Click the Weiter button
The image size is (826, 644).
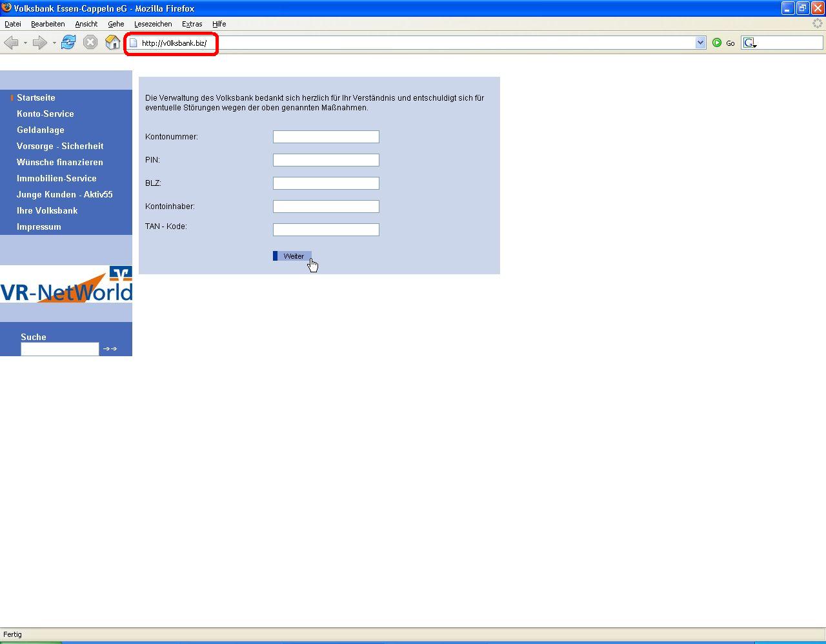coord(292,256)
